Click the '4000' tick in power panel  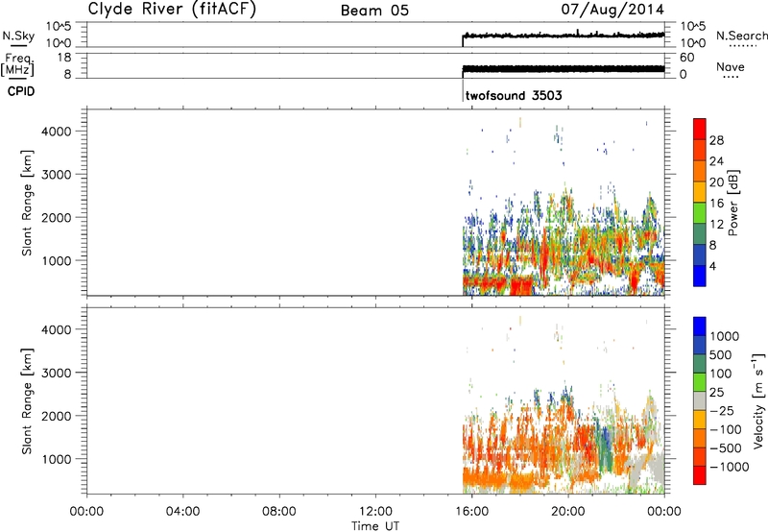pyautogui.click(x=57, y=132)
